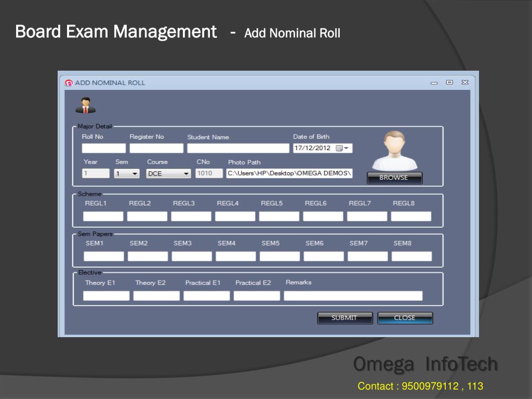Click the 'Roll No' label
The image size is (532, 399).
pos(92,137)
